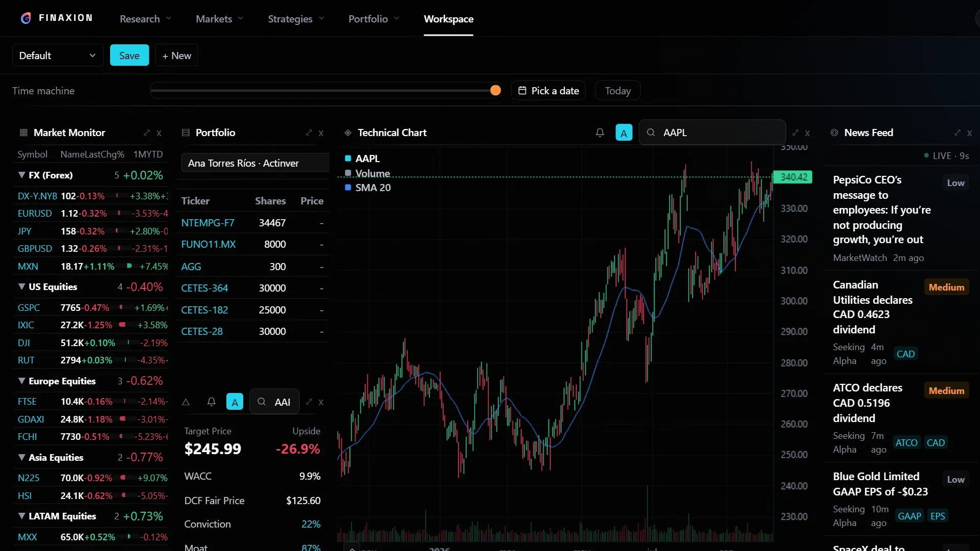
Task: Click the Today button
Action: (x=617, y=91)
